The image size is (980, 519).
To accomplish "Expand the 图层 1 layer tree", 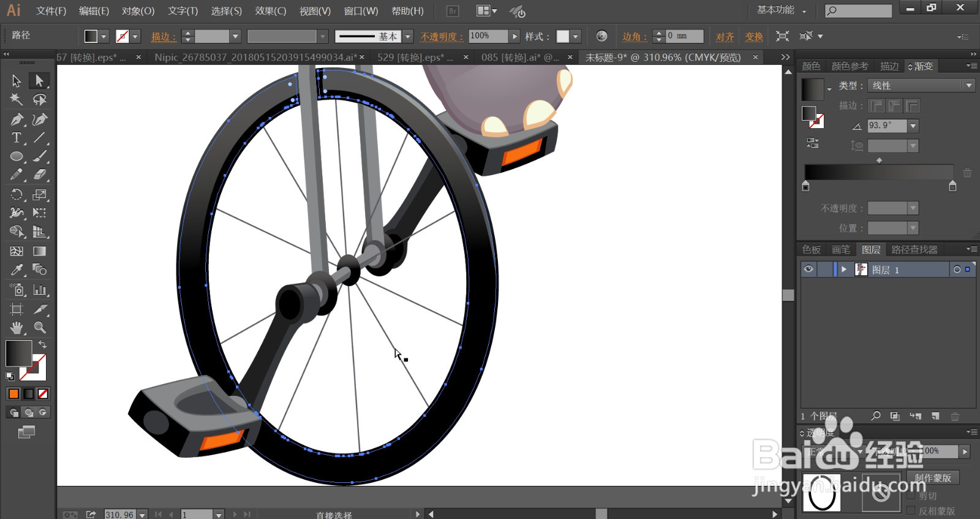I will click(843, 270).
